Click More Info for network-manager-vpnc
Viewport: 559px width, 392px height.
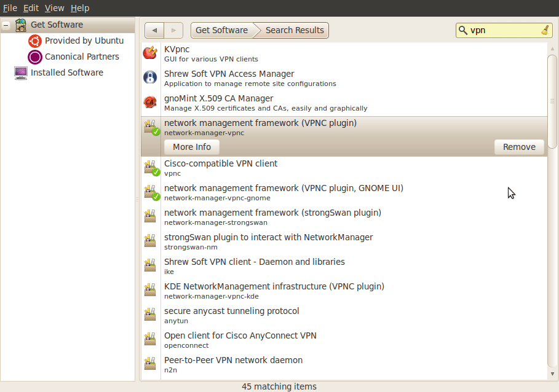192,147
